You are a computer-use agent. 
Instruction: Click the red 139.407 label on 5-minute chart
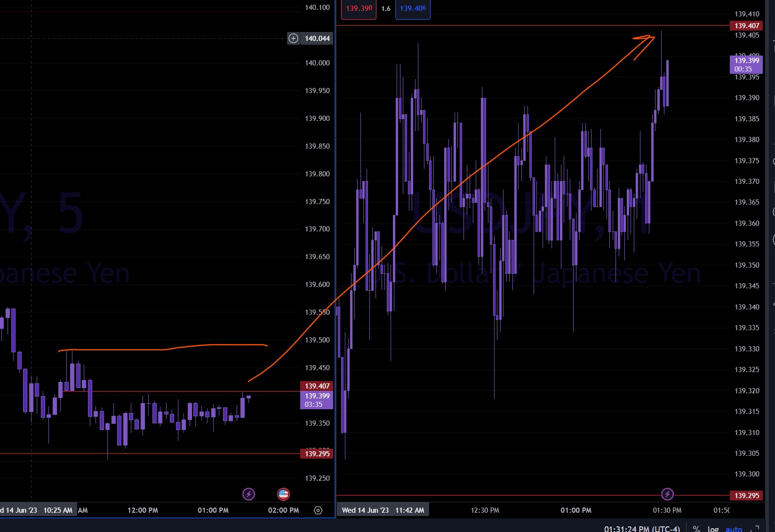317,386
